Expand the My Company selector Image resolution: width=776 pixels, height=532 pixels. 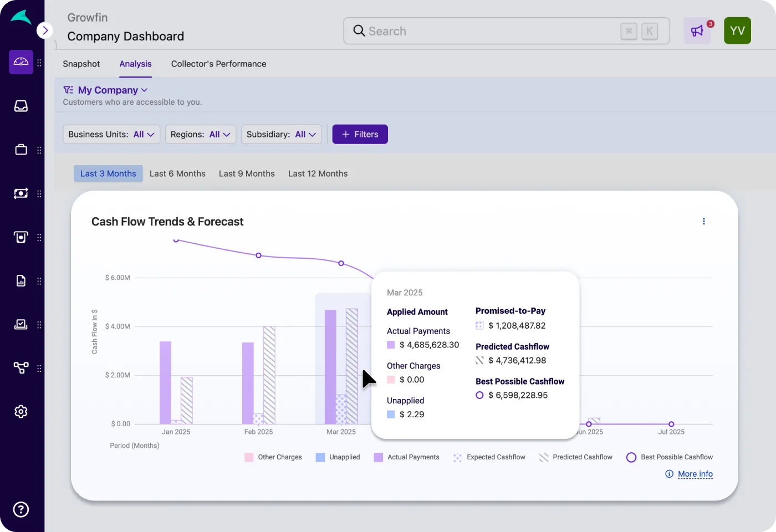(106, 90)
